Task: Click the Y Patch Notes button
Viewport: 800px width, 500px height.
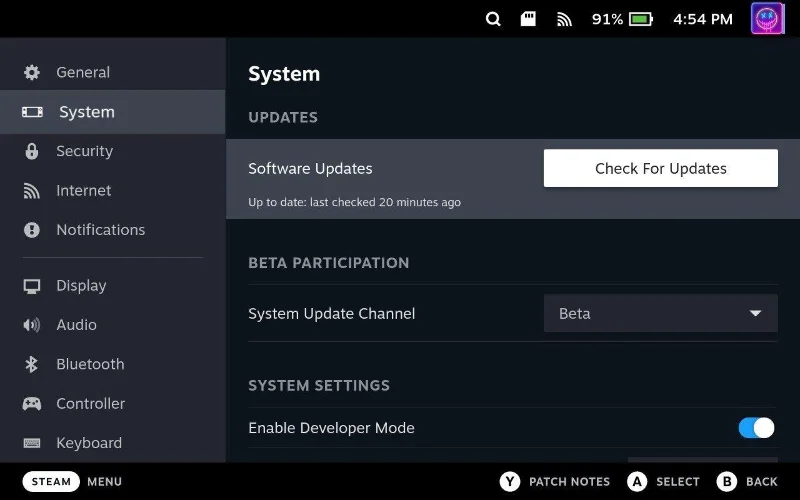Action: (510, 481)
